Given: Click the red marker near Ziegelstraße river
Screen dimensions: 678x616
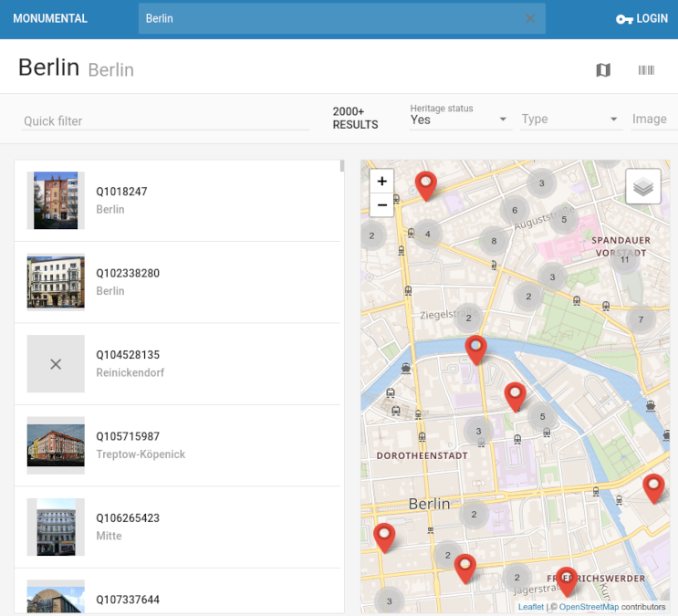Looking at the screenshot, I should (x=475, y=348).
